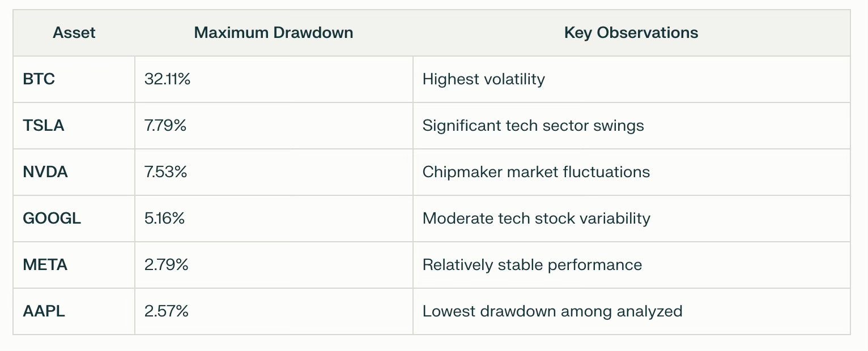Click the 2.57% drawdown value
This screenshot has height=351, width=868.
[166, 311]
